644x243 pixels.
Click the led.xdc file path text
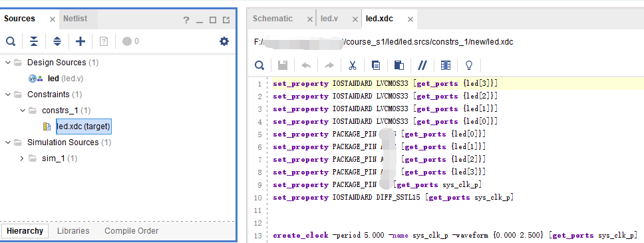tap(384, 43)
